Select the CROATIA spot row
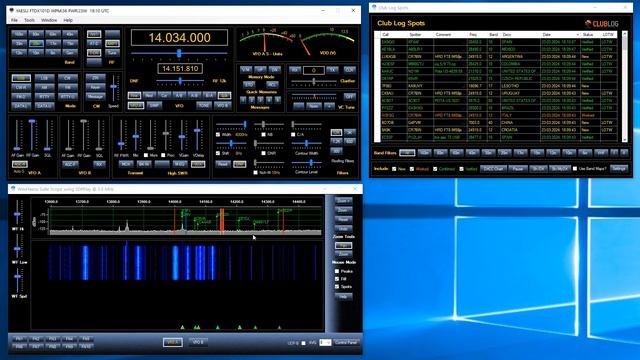This screenshot has width=640, height=360. (499, 130)
